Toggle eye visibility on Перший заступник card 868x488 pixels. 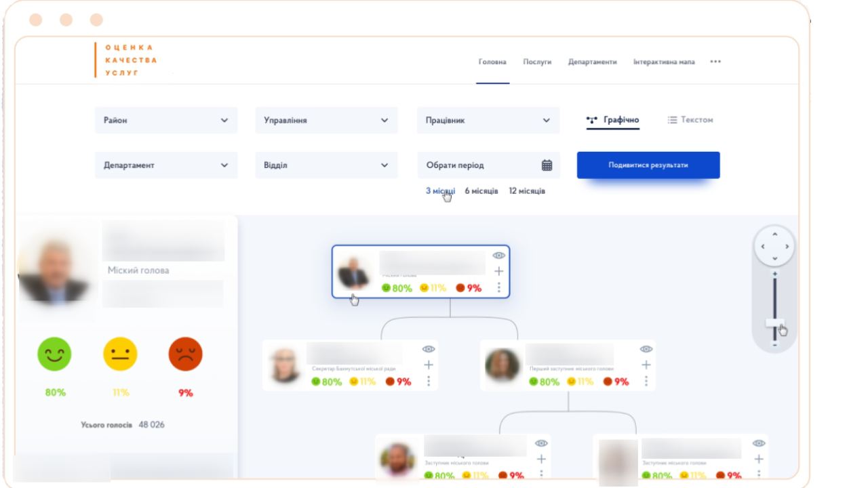(x=646, y=349)
